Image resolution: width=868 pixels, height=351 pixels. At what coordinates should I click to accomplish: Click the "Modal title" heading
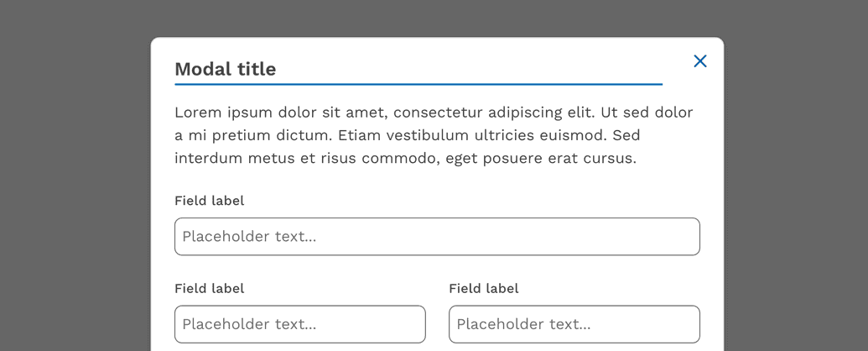225,69
